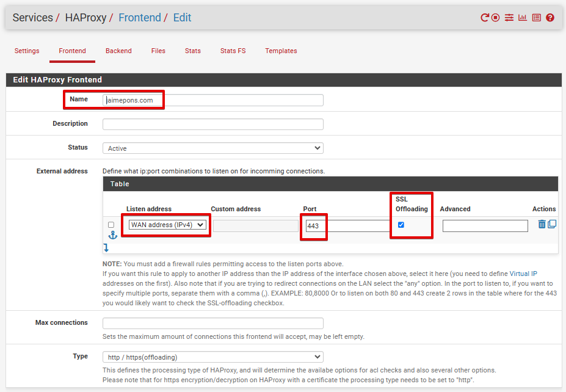Click the anchor icon in the address row

pyautogui.click(x=112, y=235)
